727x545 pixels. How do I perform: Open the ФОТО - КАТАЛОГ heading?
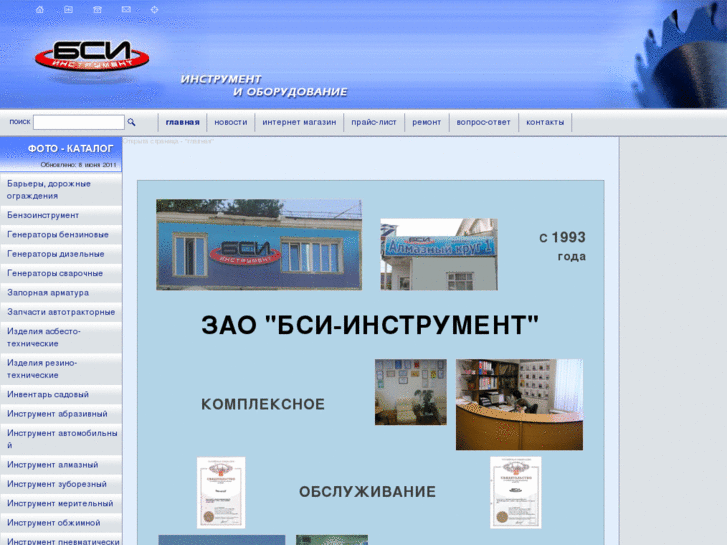click(x=70, y=148)
